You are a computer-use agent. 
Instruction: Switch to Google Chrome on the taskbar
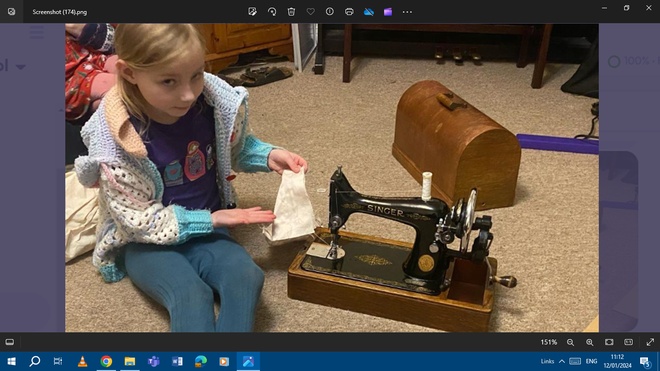(106, 361)
